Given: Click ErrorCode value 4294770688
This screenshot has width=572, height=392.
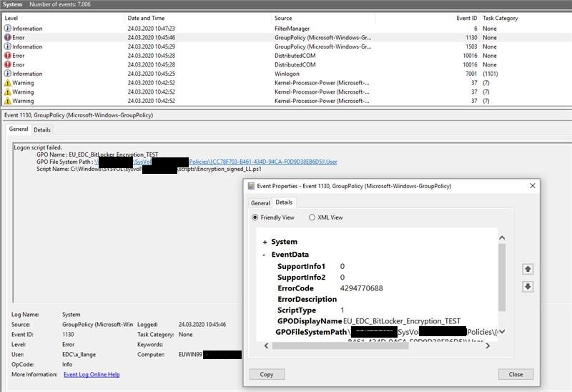Looking at the screenshot, I should coord(361,288).
